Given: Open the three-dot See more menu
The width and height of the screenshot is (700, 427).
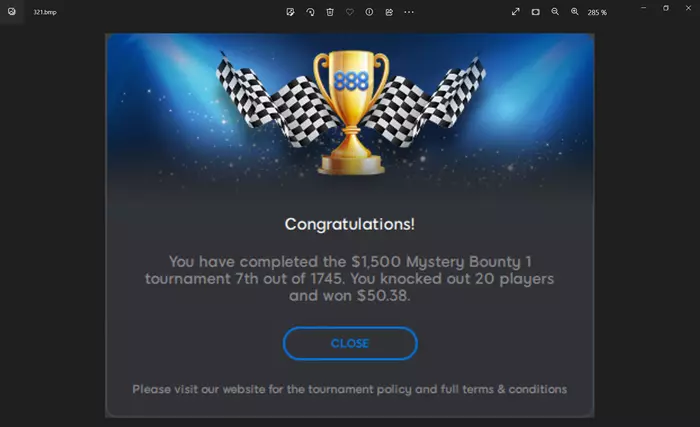Looking at the screenshot, I should coord(409,12).
